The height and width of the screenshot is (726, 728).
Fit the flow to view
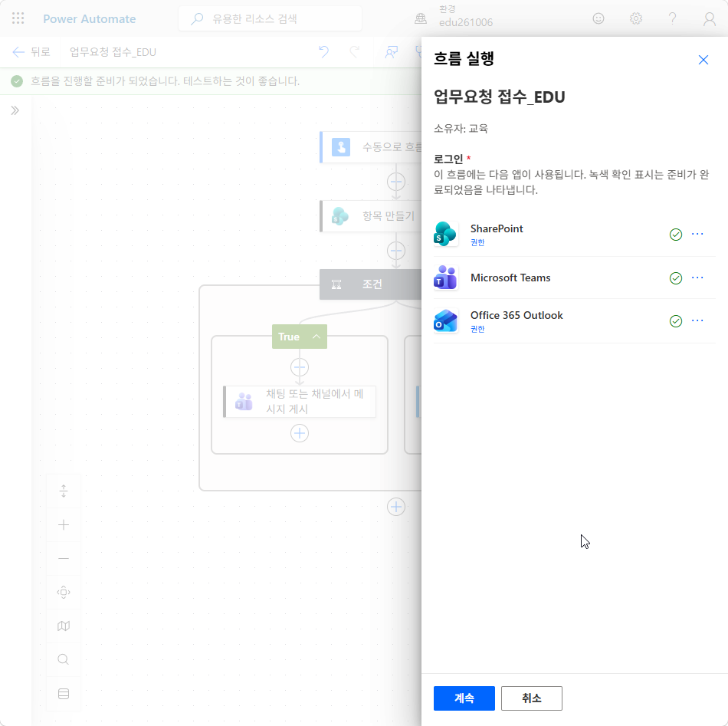click(64, 593)
